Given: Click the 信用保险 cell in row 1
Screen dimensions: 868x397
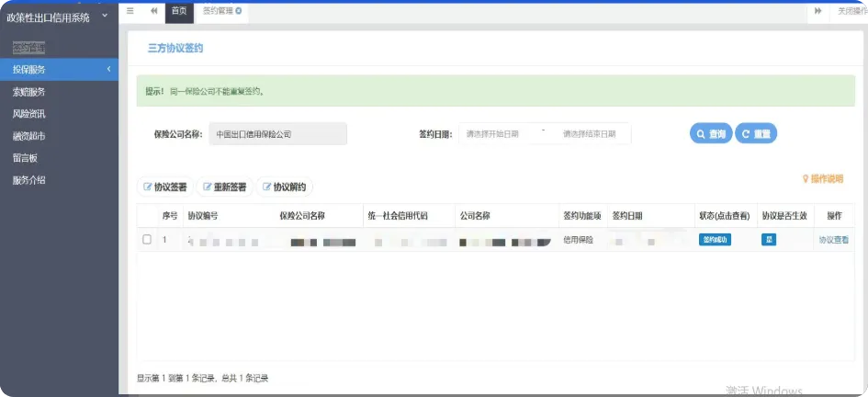Looking at the screenshot, I should 579,240.
